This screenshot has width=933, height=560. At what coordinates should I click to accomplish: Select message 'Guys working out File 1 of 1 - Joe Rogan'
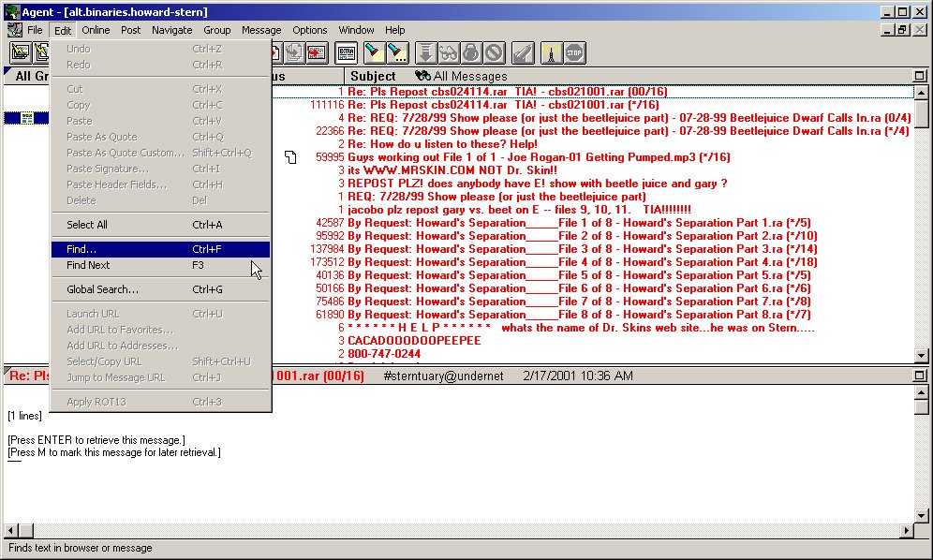539,157
